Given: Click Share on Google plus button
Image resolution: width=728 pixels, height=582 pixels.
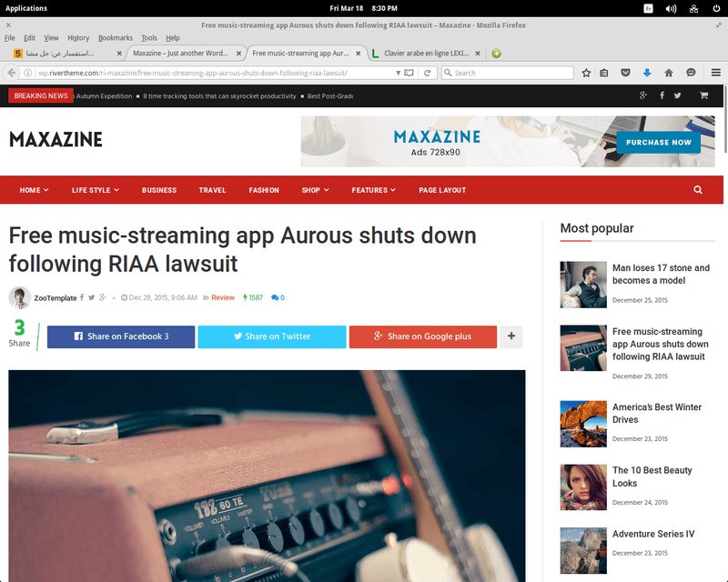Looking at the screenshot, I should click(x=422, y=336).
